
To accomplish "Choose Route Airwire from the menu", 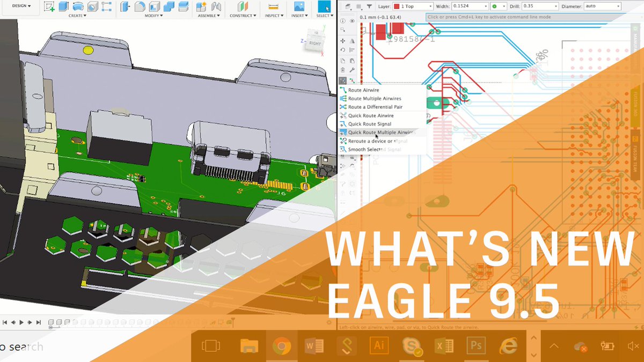I will click(x=382, y=90).
